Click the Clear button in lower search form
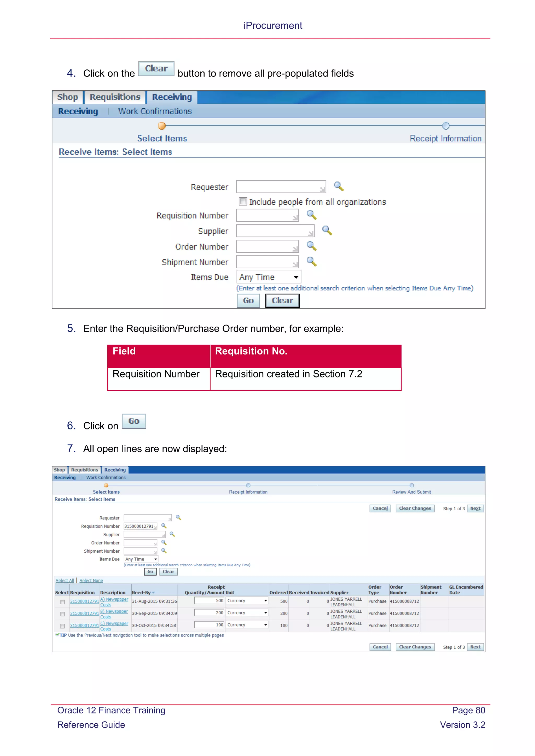This screenshot has height=756, width=535. 168,572
